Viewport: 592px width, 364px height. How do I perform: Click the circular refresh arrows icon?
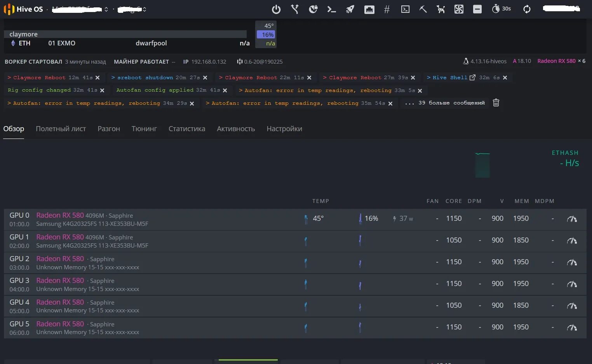(x=527, y=9)
